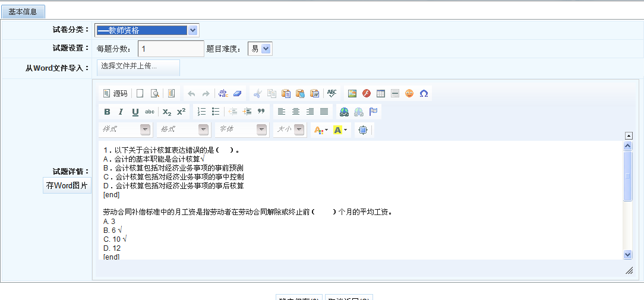Open the 大小 font size dropdown
Viewport: 644px width, 300px height.
click(x=290, y=130)
